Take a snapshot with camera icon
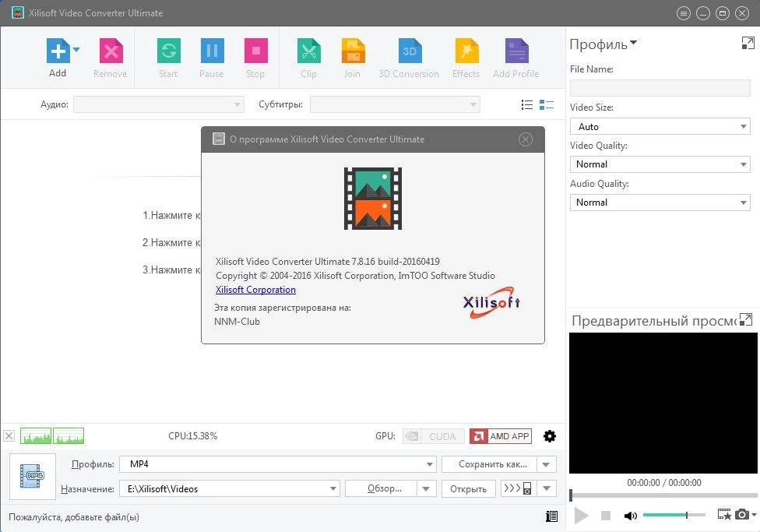Image resolution: width=760 pixels, height=532 pixels. pos(742,514)
